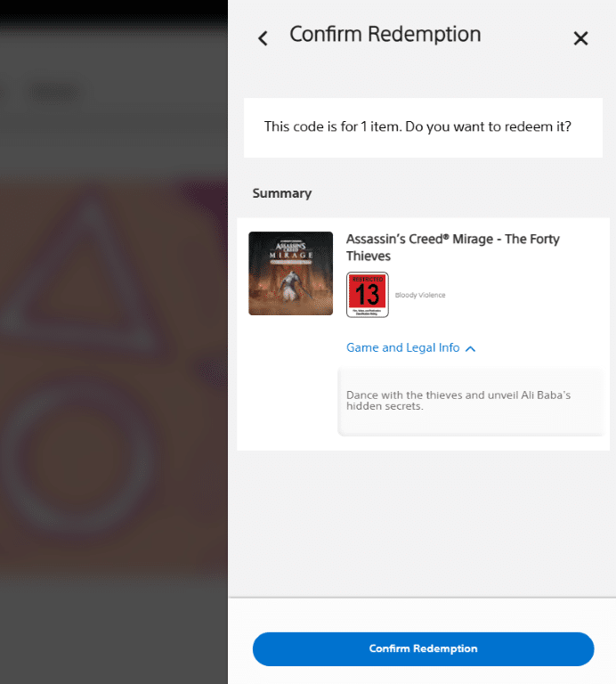The image size is (616, 684).
Task: Click the blurred triangle symbol in background
Action: coord(89,277)
